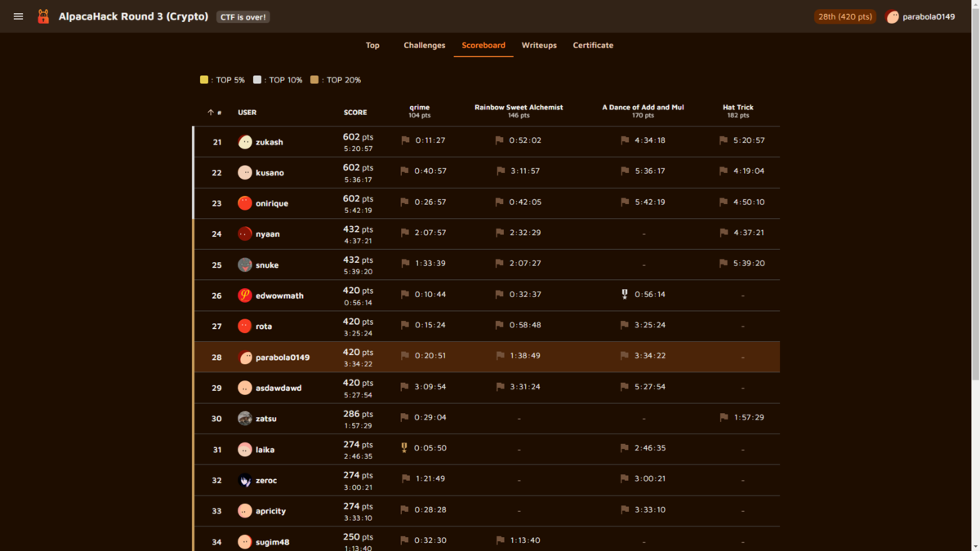The image size is (980, 551).
Task: Switch to the Top tab
Action: (x=372, y=46)
